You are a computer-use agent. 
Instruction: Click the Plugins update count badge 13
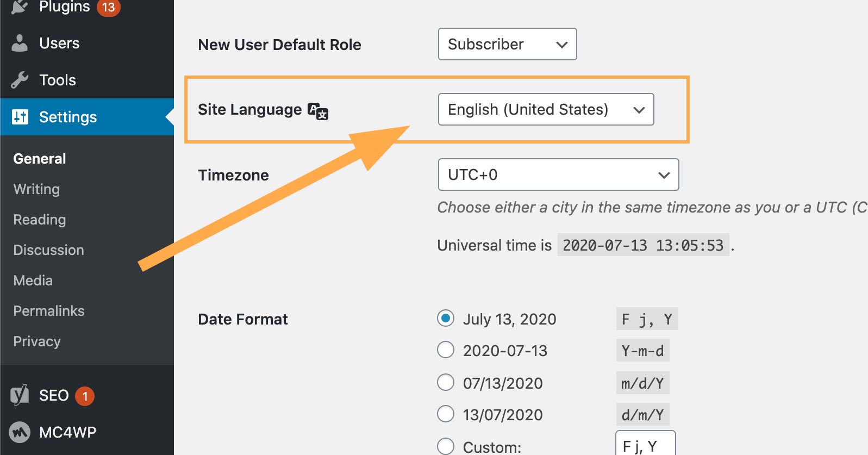108,7
